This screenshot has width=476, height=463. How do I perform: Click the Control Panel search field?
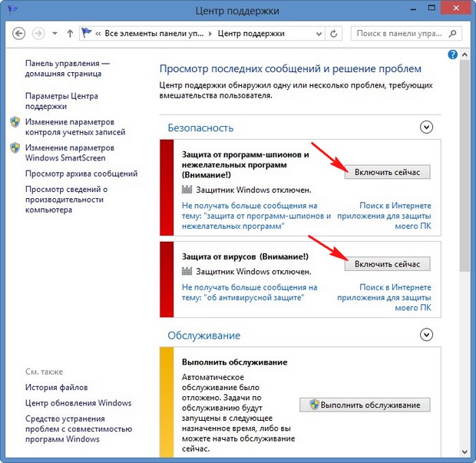click(x=406, y=33)
